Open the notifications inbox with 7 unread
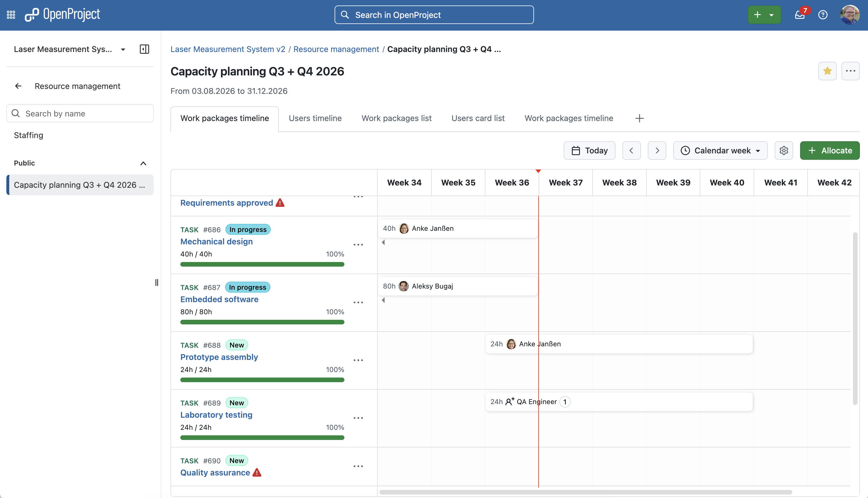 click(x=800, y=15)
